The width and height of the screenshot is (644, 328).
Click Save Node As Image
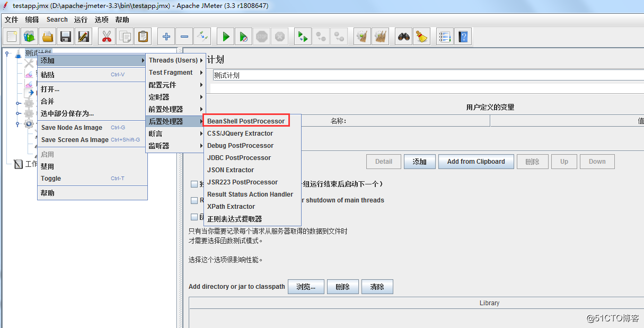92,128
